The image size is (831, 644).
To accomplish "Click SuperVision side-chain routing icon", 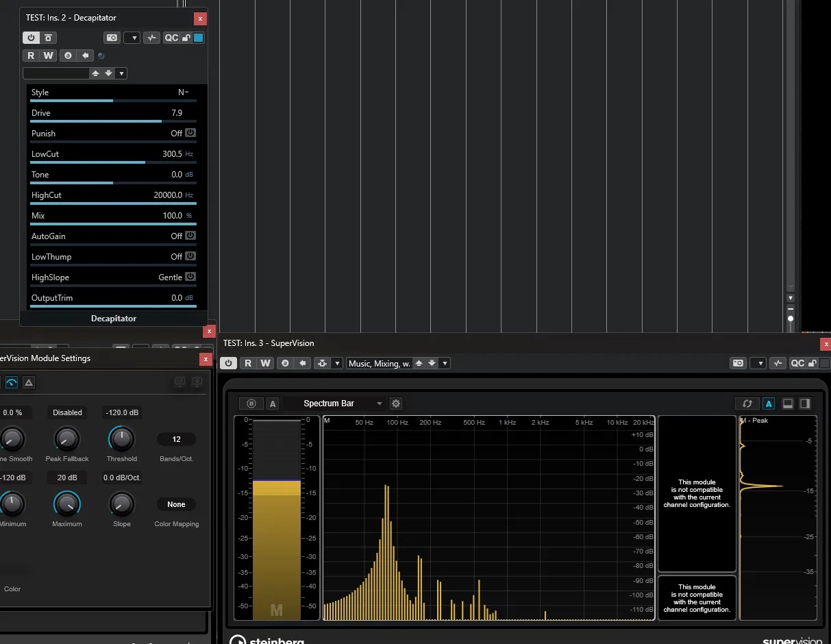I will [x=322, y=363].
